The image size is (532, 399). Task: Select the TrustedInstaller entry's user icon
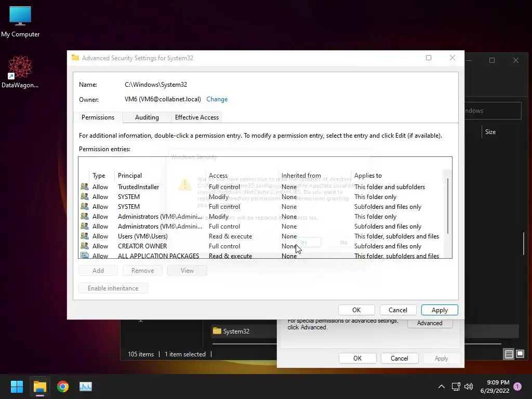(85, 187)
